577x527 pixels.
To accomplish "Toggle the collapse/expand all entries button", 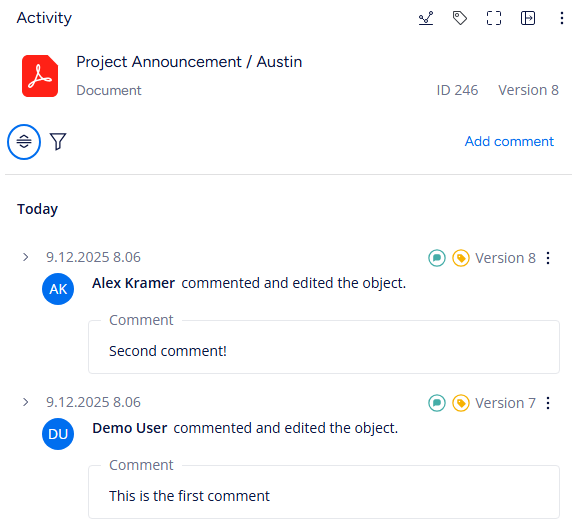I will [x=24, y=142].
